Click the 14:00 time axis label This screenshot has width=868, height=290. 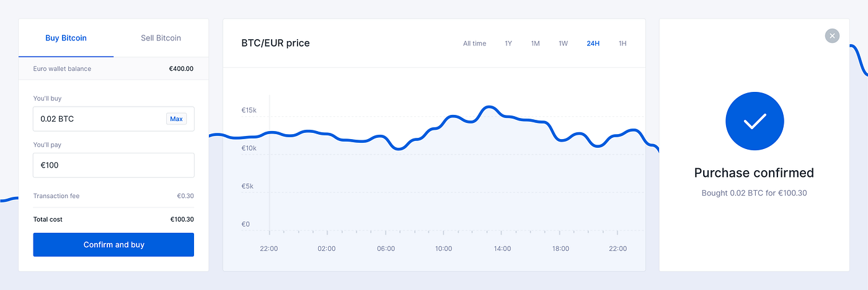502,248
